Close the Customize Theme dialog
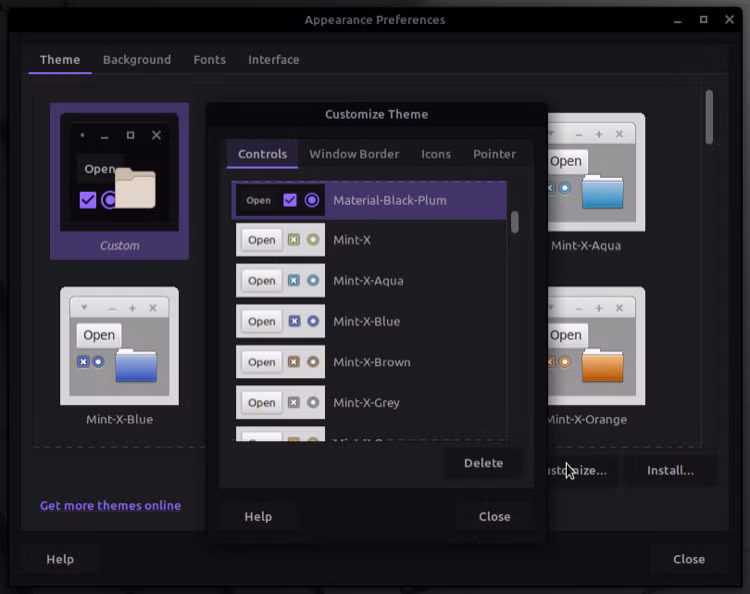 [x=495, y=517]
